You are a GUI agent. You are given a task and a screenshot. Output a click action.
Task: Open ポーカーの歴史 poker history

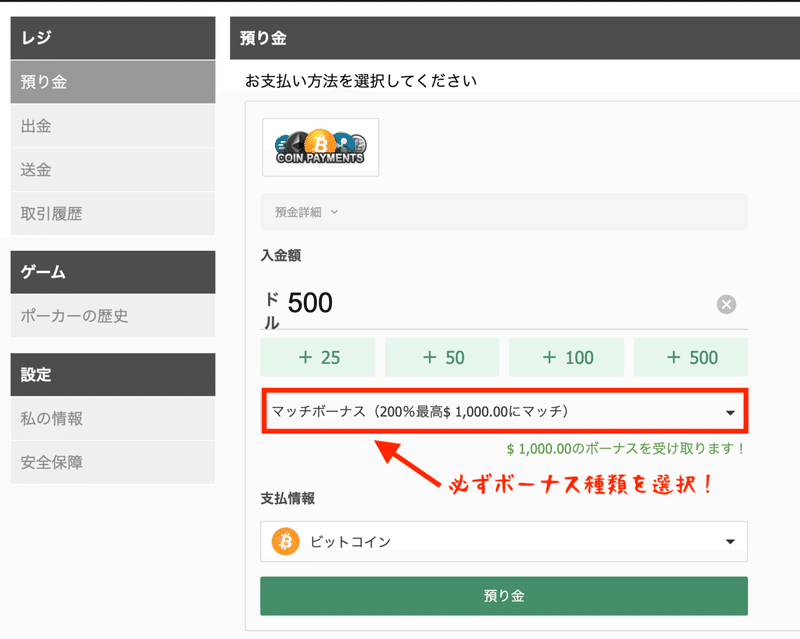[x=112, y=315]
